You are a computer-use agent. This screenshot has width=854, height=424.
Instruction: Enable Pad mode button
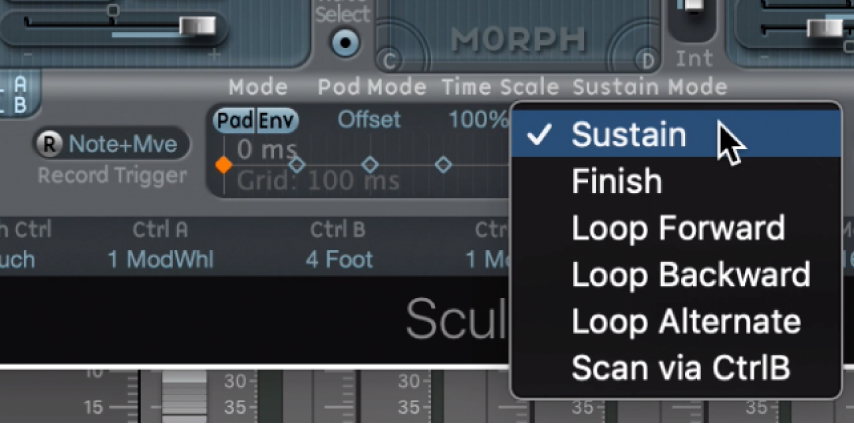pyautogui.click(x=235, y=121)
